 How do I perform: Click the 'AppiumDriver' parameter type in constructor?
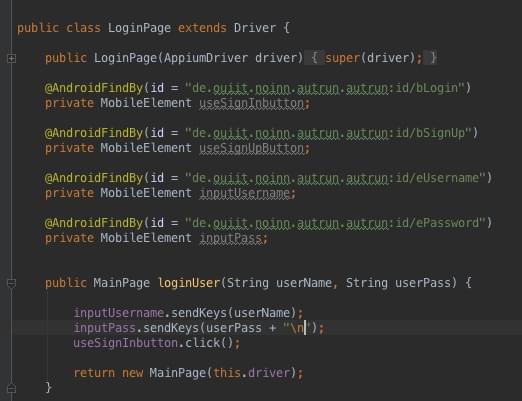(x=206, y=58)
